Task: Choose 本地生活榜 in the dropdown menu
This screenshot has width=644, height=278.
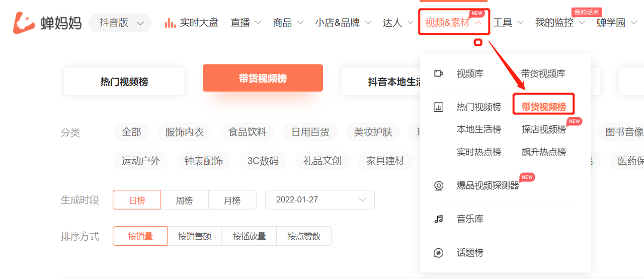Action: [479, 129]
